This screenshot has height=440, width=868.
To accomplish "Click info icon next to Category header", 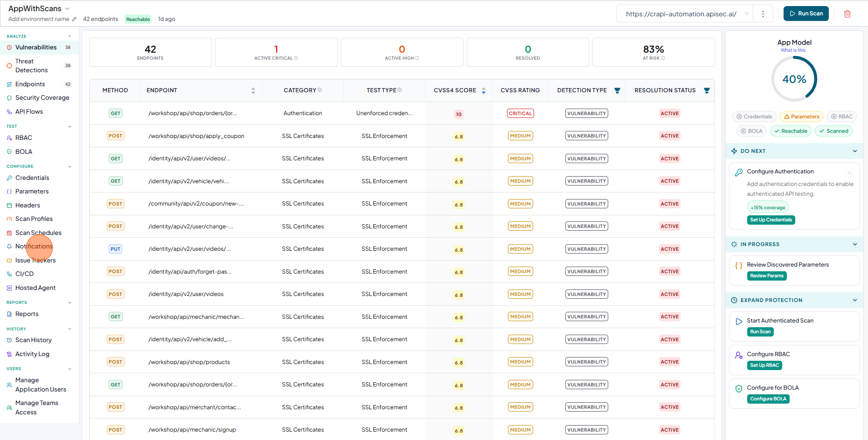I will point(320,90).
